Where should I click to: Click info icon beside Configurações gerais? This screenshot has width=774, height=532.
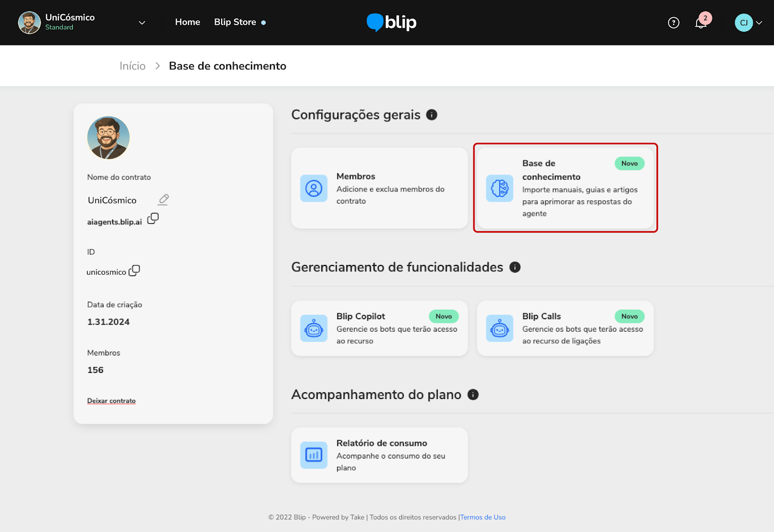[432, 115]
